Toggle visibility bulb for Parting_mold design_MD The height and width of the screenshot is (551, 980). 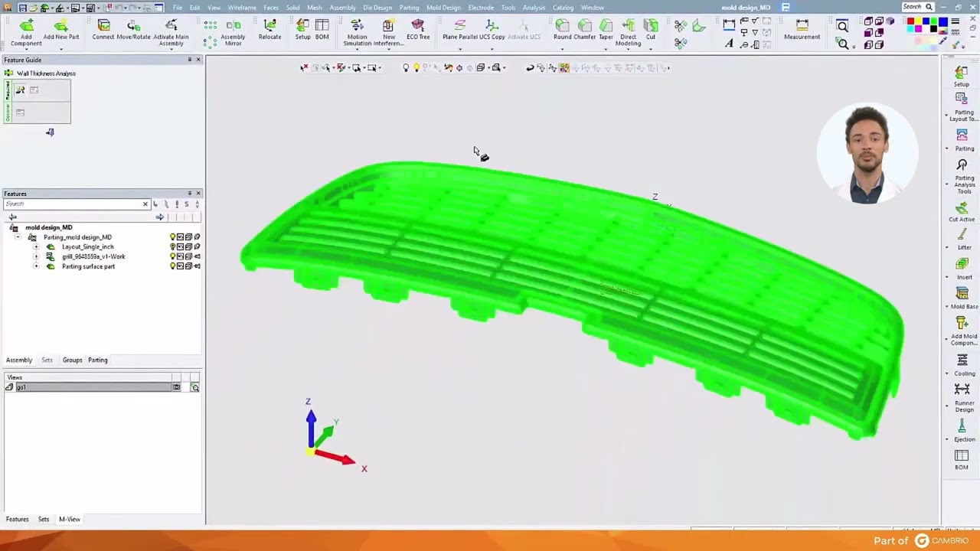point(173,237)
